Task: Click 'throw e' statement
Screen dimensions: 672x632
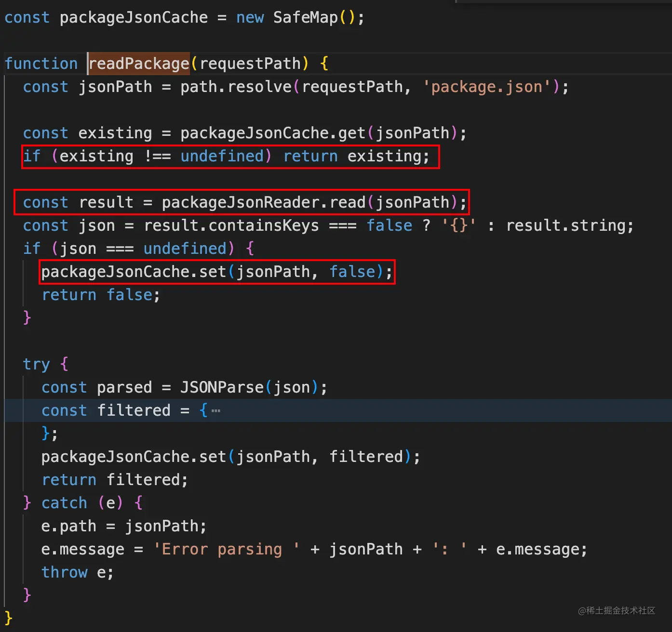Action: [x=78, y=573]
